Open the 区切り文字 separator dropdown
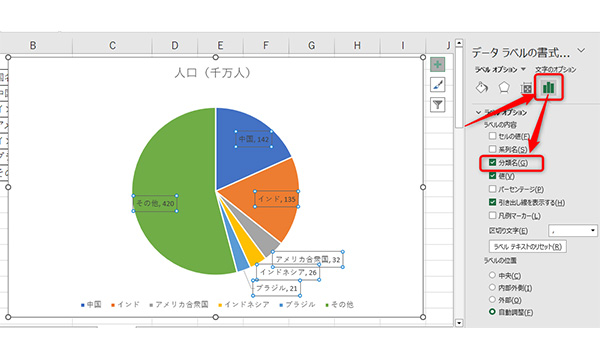 [x=573, y=230]
